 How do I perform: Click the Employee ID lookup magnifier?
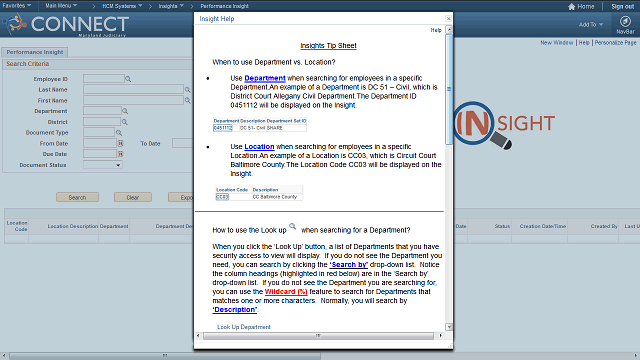pyautogui.click(x=128, y=79)
